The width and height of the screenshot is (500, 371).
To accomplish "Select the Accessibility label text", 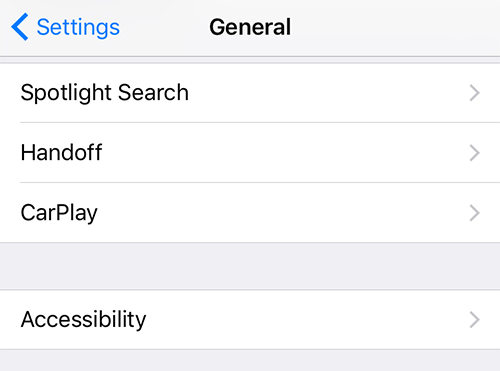I will [x=83, y=320].
